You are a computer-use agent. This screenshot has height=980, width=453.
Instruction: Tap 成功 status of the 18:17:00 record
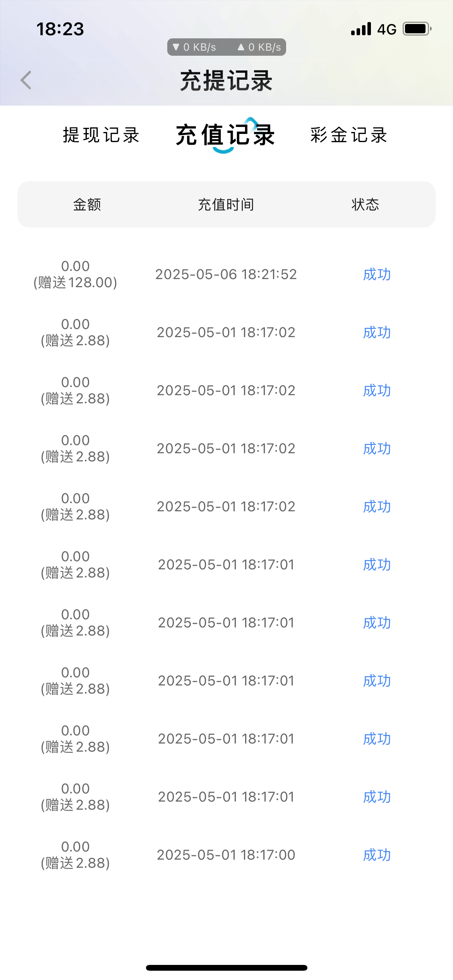point(377,855)
